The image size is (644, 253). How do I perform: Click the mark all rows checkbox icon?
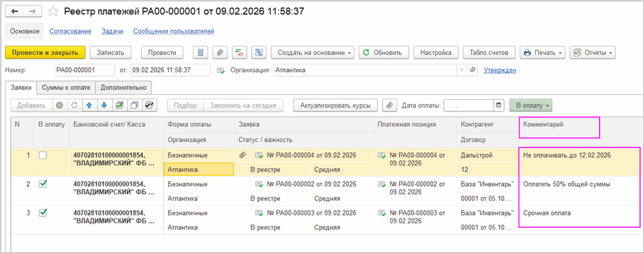119,106
